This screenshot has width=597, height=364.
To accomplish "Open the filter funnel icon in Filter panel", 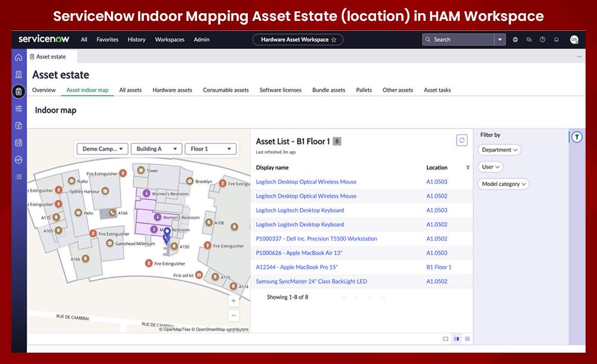I will click(577, 137).
